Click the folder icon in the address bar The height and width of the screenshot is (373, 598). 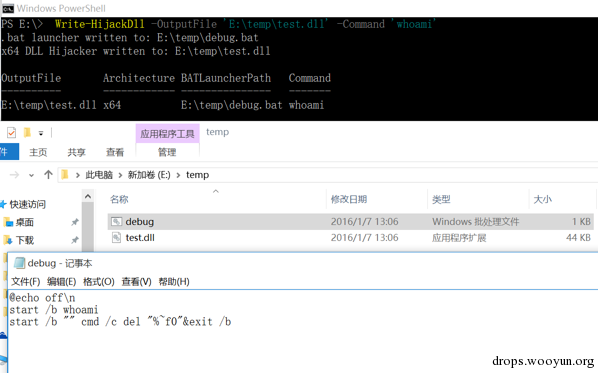click(65, 175)
